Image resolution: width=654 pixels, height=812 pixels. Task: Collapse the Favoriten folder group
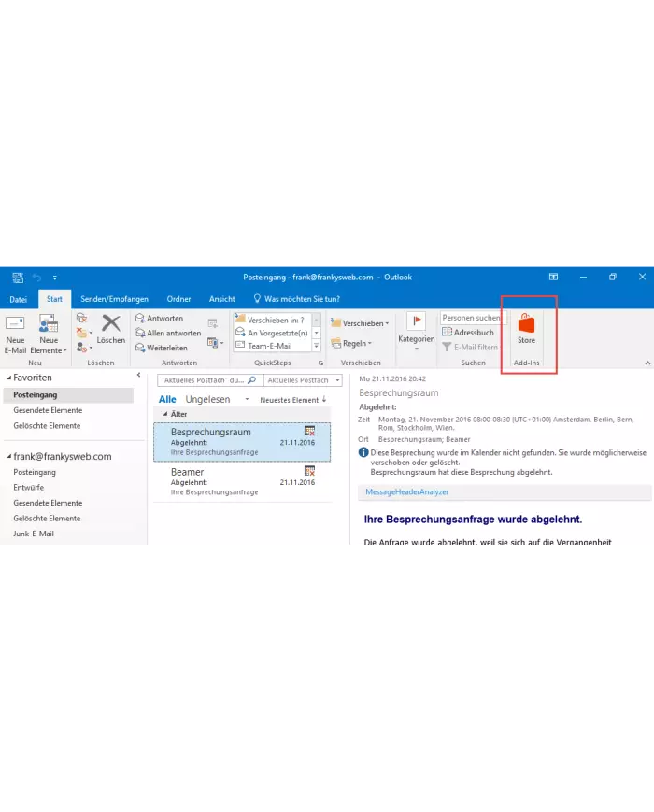(x=9, y=378)
